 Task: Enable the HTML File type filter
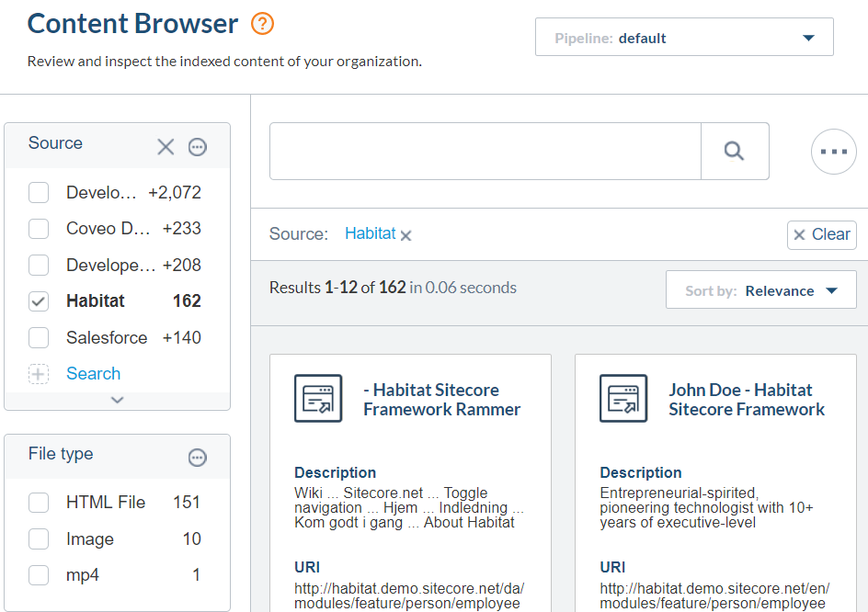tap(39, 502)
